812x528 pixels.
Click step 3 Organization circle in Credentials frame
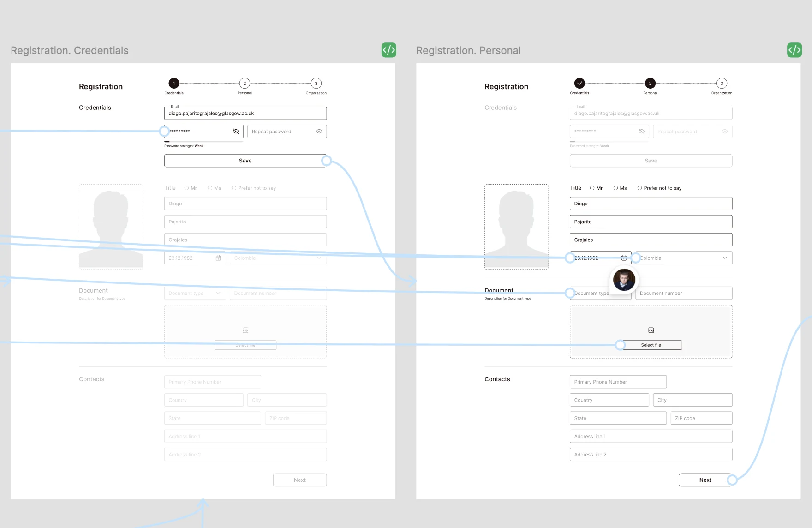[316, 84]
